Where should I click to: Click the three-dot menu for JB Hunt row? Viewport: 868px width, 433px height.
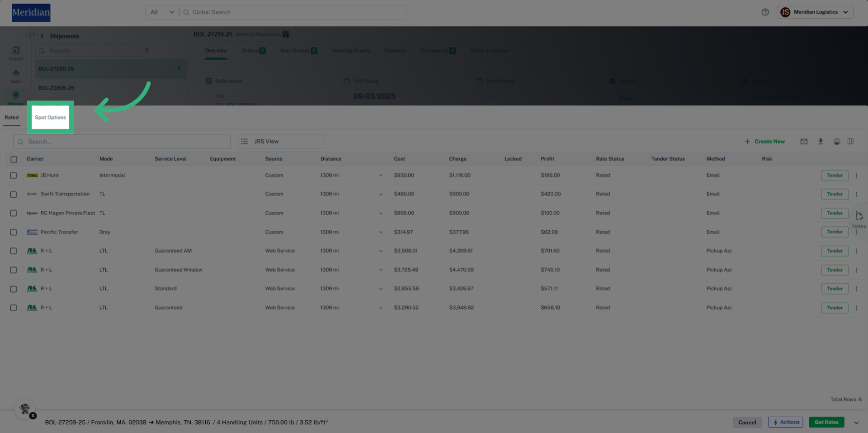[856, 176]
